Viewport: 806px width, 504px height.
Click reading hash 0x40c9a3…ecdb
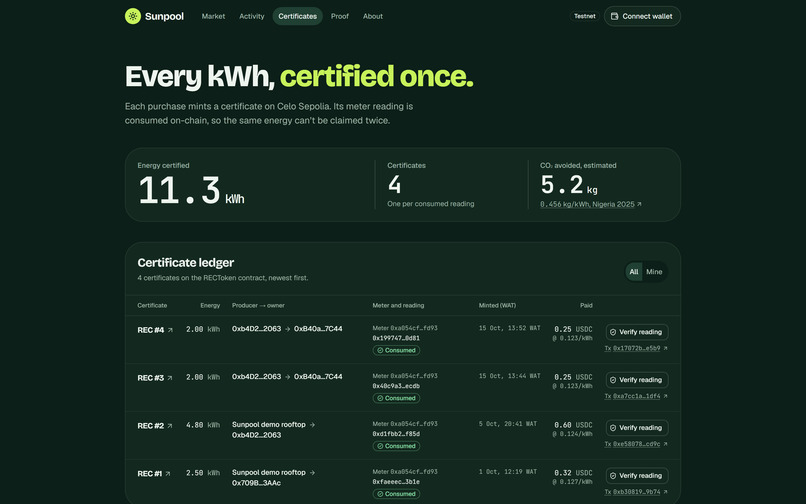coord(396,386)
